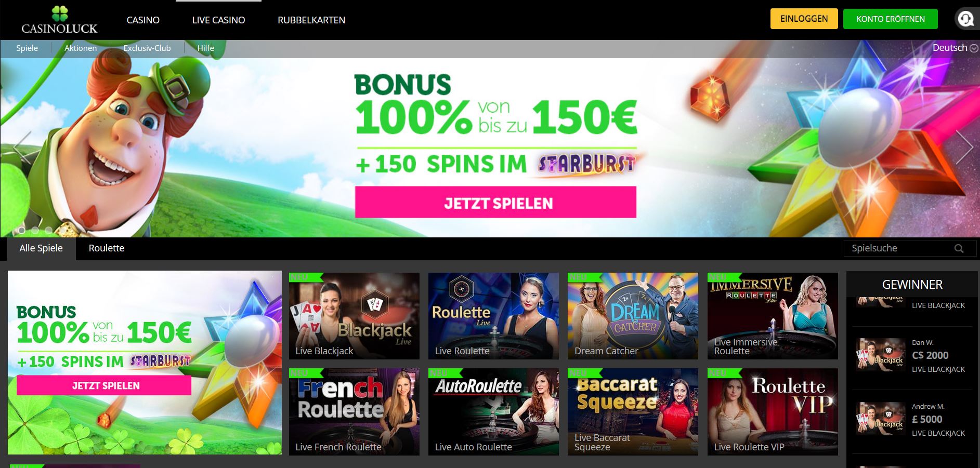Go to previous banner with left arrow
The height and width of the screenshot is (468, 980).
[x=22, y=148]
